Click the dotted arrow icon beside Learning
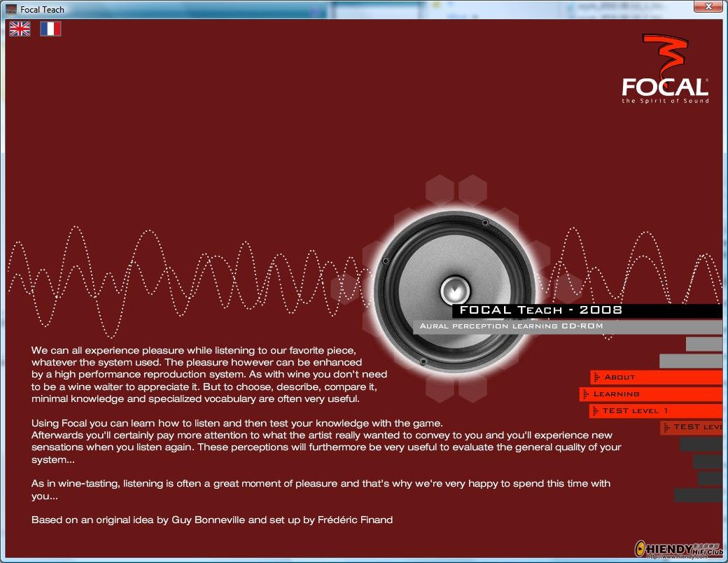 (585, 394)
